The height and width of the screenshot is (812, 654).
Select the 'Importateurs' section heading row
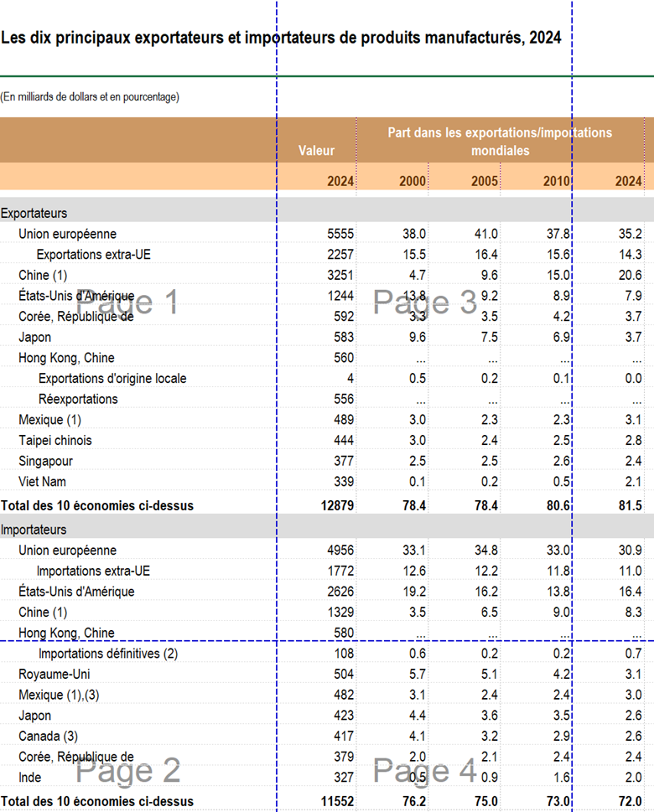tap(34, 530)
